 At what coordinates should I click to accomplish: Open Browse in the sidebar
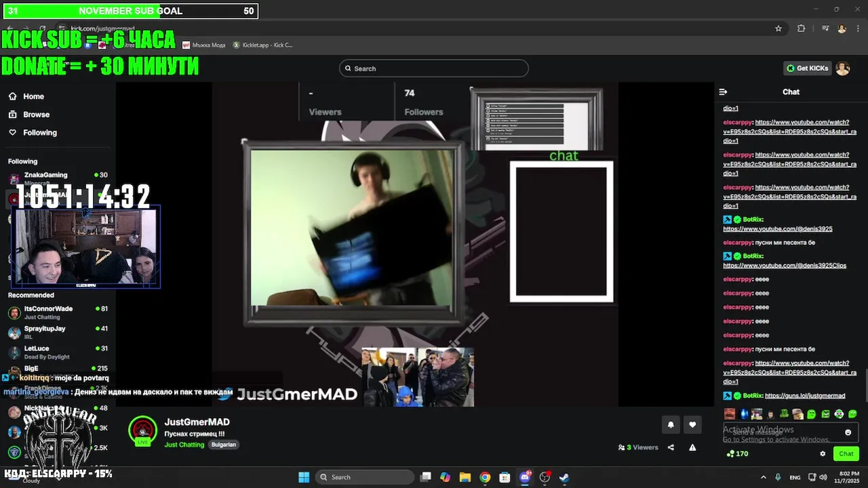click(x=29, y=115)
